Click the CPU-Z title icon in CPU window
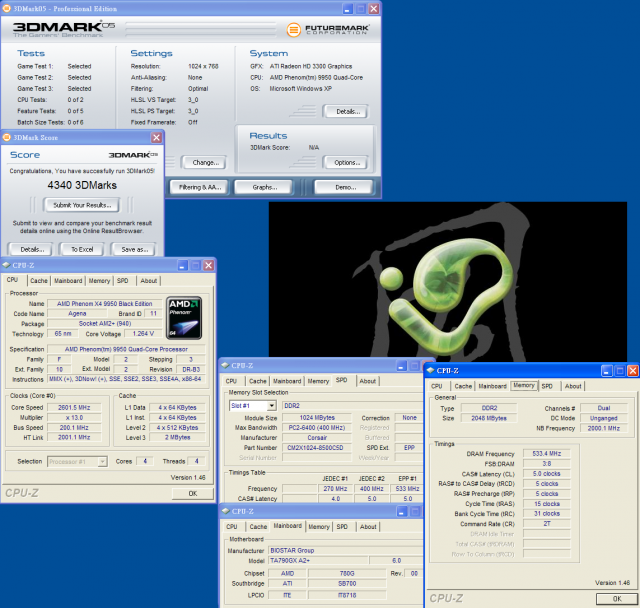 coord(6,265)
